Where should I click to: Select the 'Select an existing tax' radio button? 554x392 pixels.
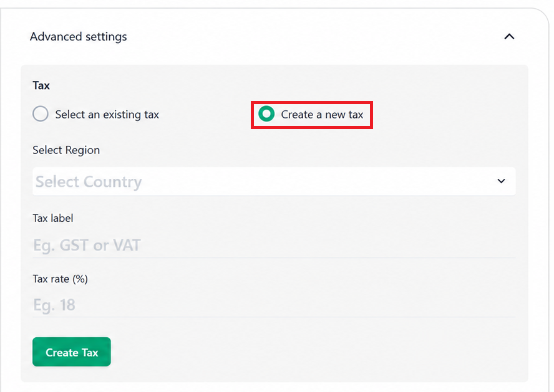pyautogui.click(x=41, y=114)
